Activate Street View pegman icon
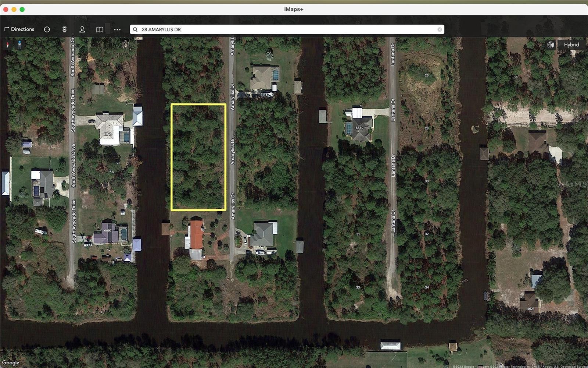 pyautogui.click(x=19, y=45)
